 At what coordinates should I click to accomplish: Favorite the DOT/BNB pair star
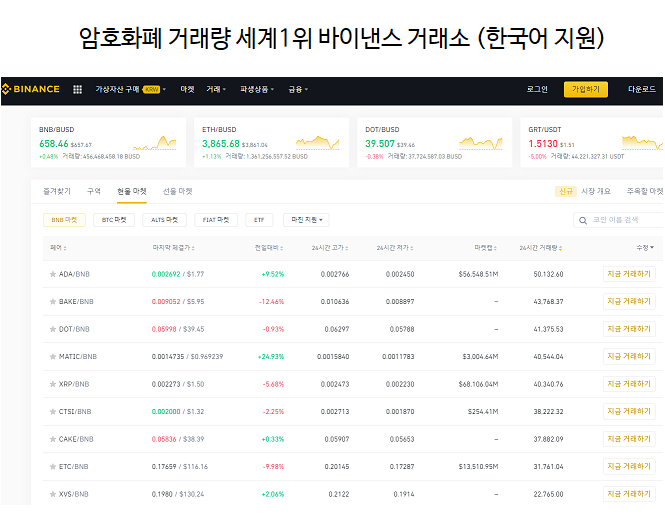pos(53,329)
